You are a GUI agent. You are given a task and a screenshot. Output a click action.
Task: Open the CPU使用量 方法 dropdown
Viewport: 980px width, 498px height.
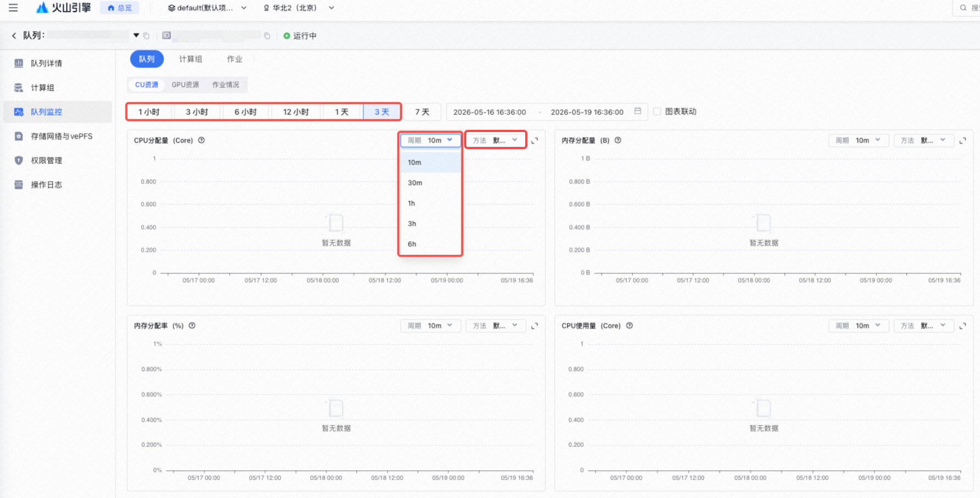(x=923, y=326)
